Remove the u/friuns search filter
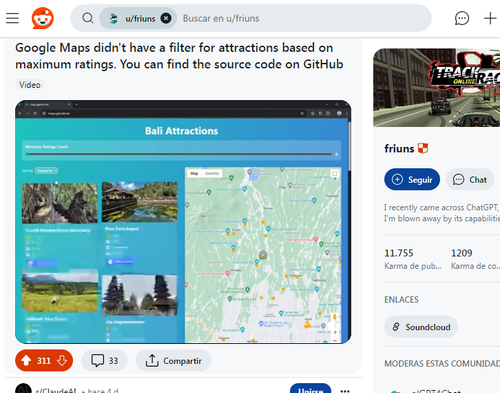Image resolution: width=500 pixels, height=393 pixels. (x=166, y=18)
